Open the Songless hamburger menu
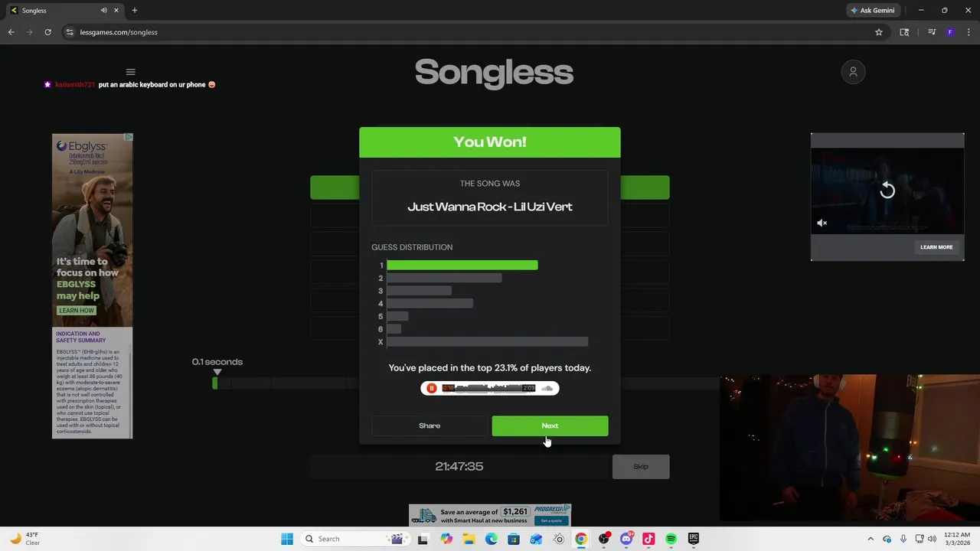This screenshot has width=980, height=551. pyautogui.click(x=130, y=72)
